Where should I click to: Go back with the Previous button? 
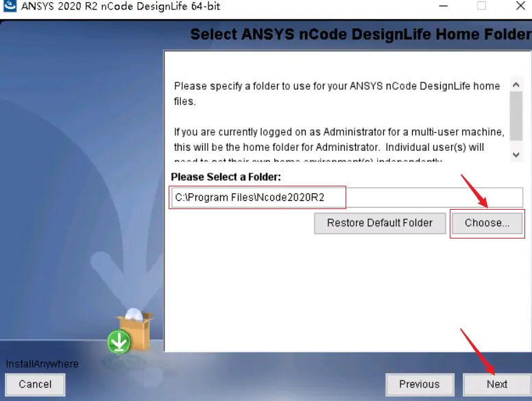pyautogui.click(x=420, y=385)
